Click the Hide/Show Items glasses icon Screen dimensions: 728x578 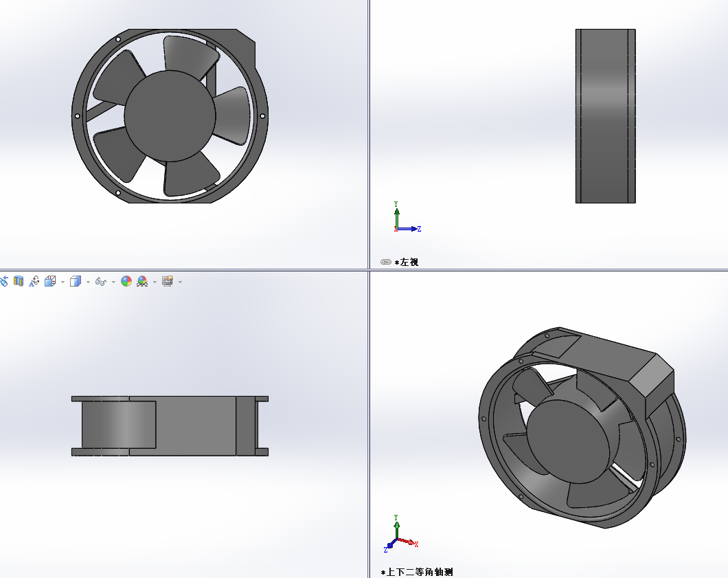click(100, 282)
